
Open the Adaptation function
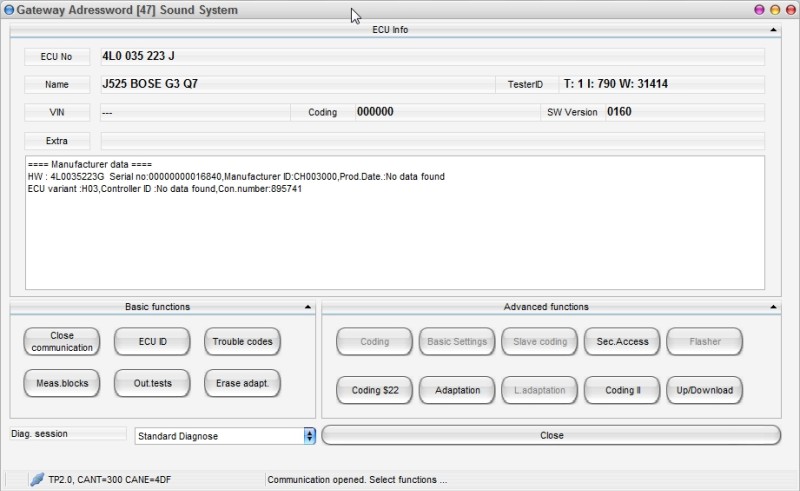(457, 390)
